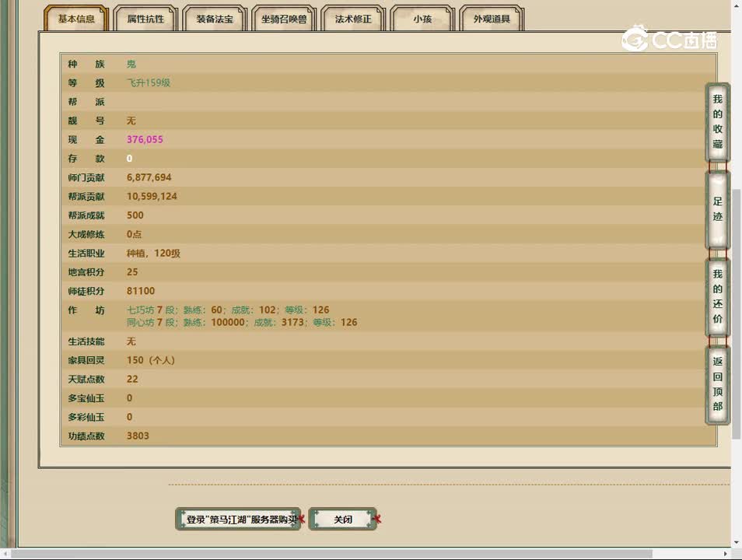Click the 登录"策马江湖"服务器购买 button

(x=239, y=520)
